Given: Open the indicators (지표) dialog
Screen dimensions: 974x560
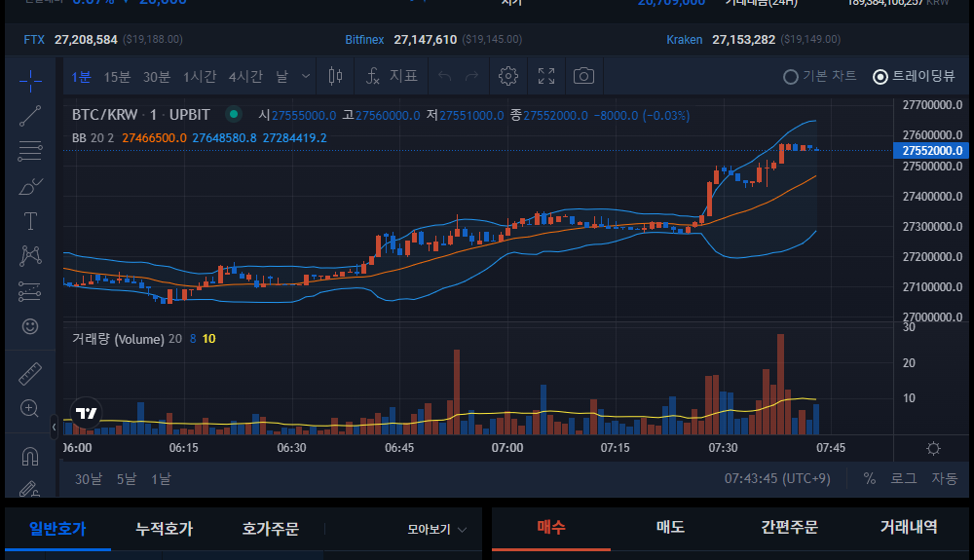Looking at the screenshot, I should tap(392, 76).
